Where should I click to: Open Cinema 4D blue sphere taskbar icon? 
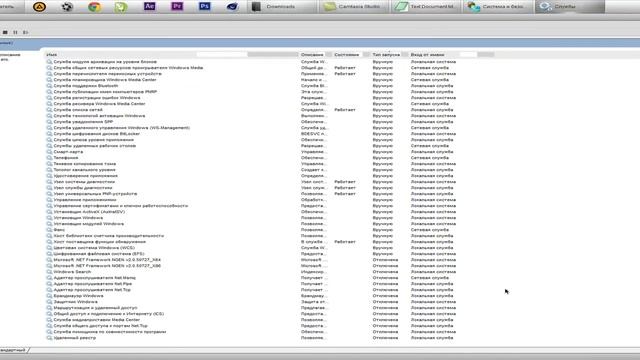pyautogui.click(x=232, y=7)
